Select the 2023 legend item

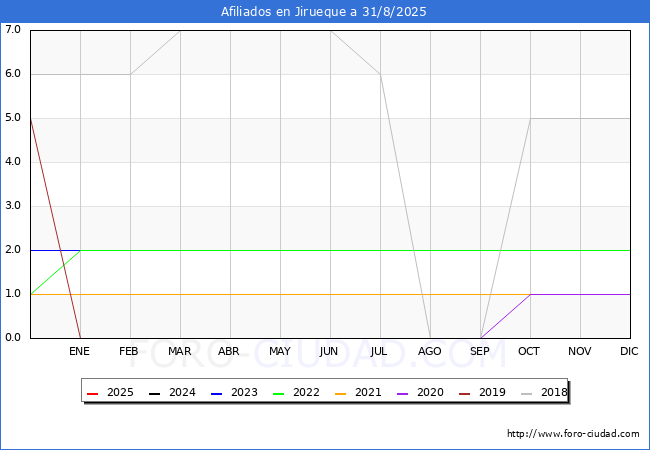[x=237, y=393]
